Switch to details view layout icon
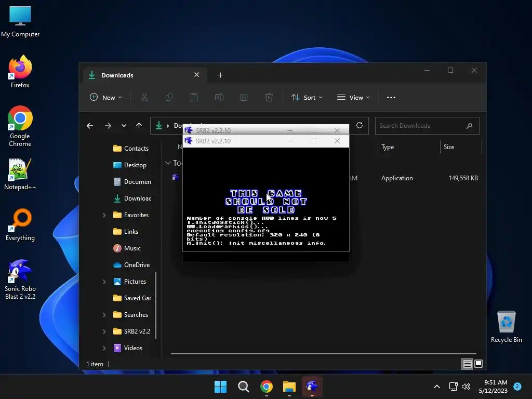 click(467, 364)
